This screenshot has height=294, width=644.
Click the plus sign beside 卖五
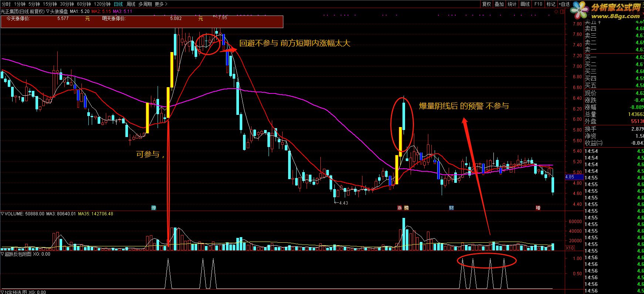[x=599, y=23]
